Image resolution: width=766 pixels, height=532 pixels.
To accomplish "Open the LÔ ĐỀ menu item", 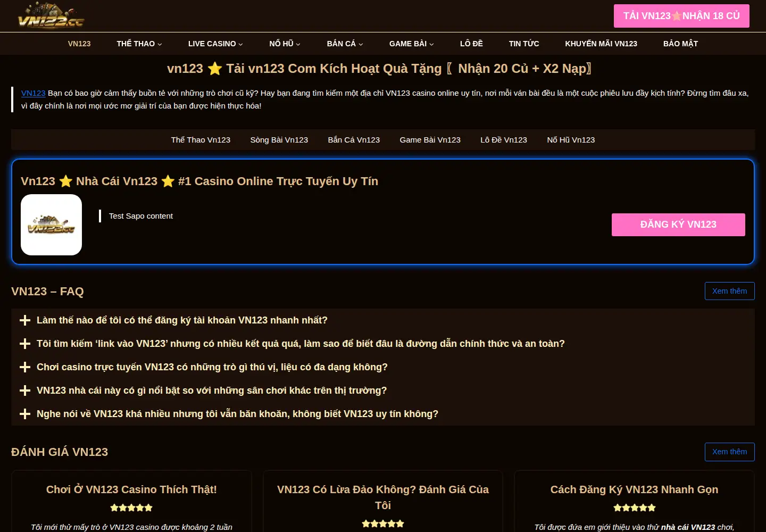I will [x=471, y=44].
